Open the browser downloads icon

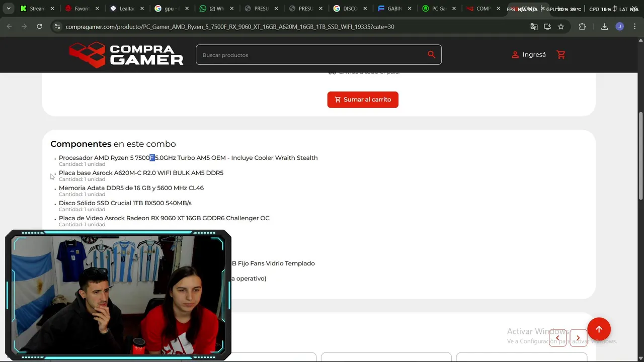coord(604,27)
